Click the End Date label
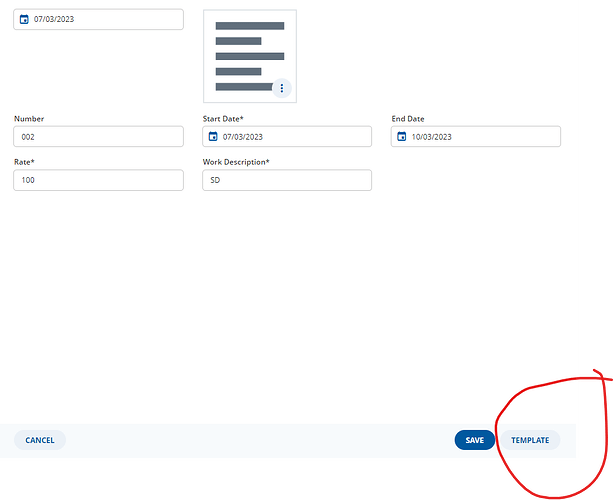This screenshot has height=500, width=613. tap(408, 119)
